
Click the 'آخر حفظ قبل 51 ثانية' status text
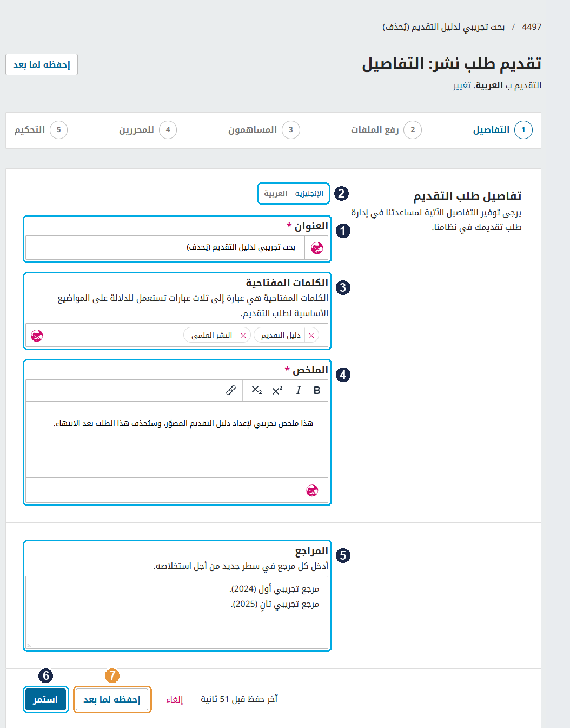pos(239,699)
